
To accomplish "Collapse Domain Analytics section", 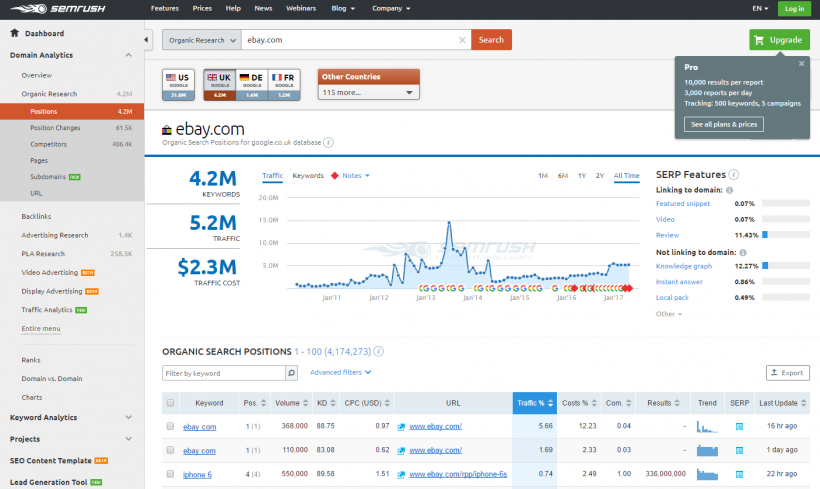I will [x=128, y=55].
